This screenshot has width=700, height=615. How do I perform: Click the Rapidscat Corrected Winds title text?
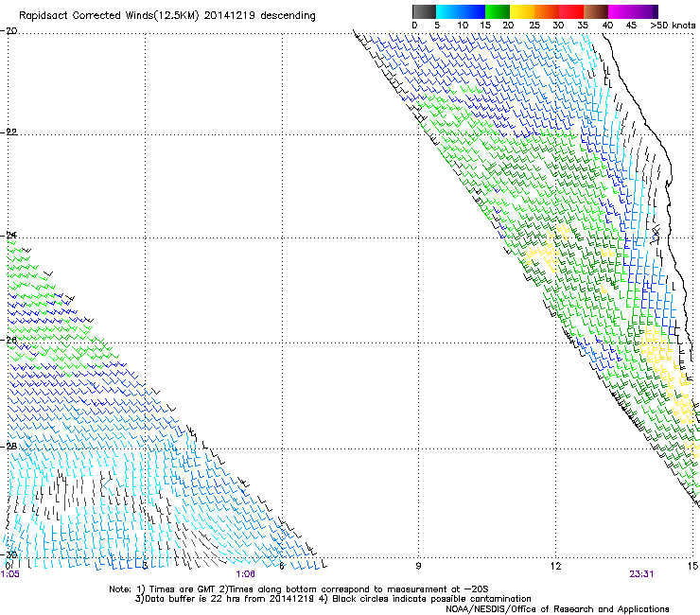[x=109, y=16]
